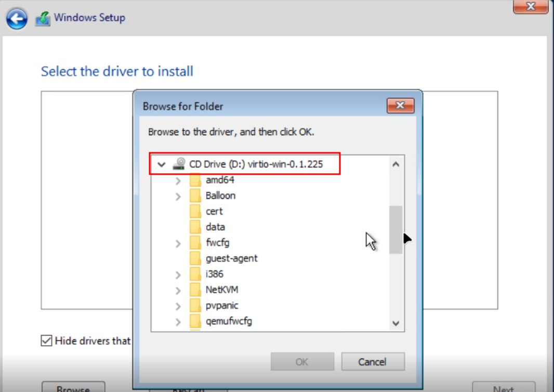The height and width of the screenshot is (392, 554).
Task: Click the Balloon folder icon
Action: pyautogui.click(x=195, y=196)
